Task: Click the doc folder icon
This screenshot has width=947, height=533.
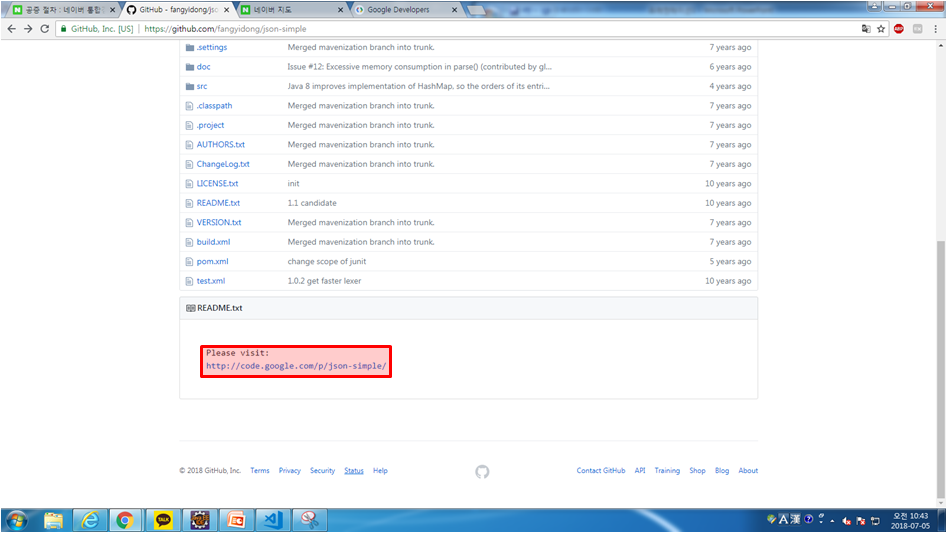Action: point(190,67)
